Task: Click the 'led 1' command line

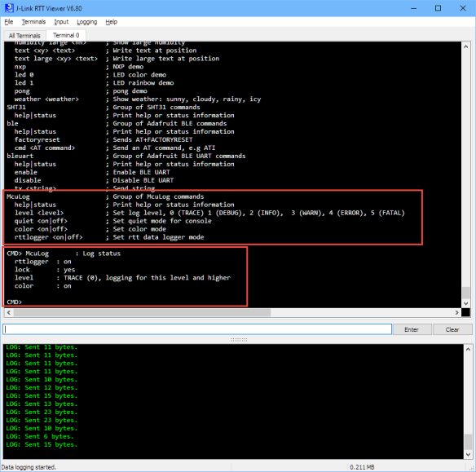Action: click(x=94, y=83)
